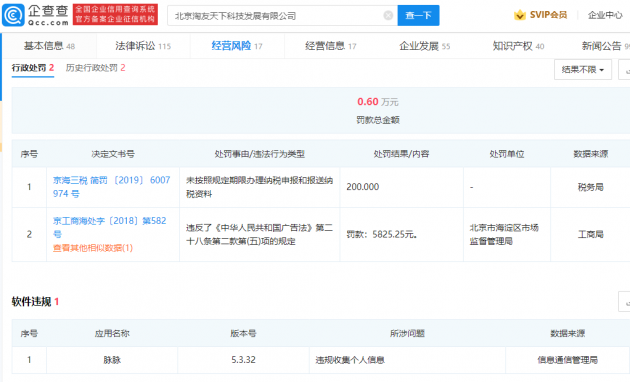The image size is (630, 382).
Task: Switch to the 基本信息 tab
Action: coord(49,46)
